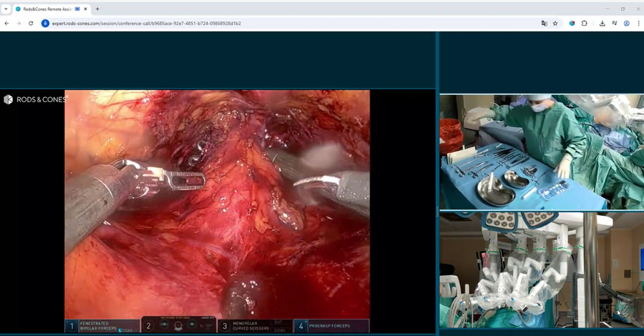Select the main surgical endoscope video feed
The height and width of the screenshot is (336, 644).
(217, 204)
